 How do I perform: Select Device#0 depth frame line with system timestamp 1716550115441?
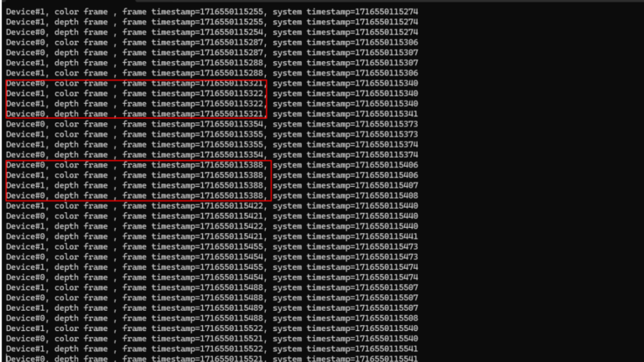212,237
